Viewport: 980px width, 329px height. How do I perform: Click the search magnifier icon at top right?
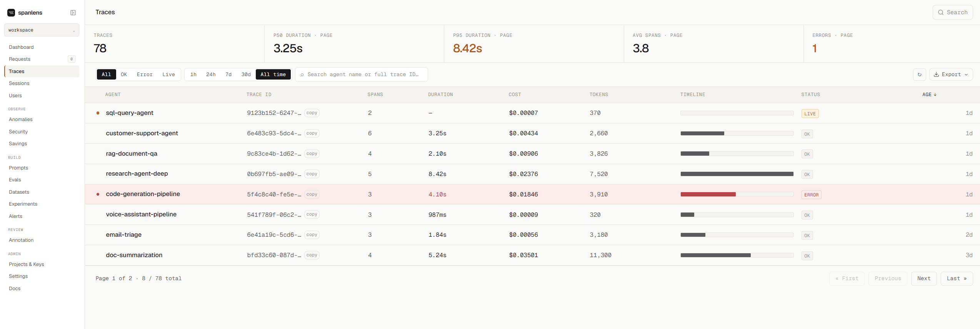pos(941,12)
